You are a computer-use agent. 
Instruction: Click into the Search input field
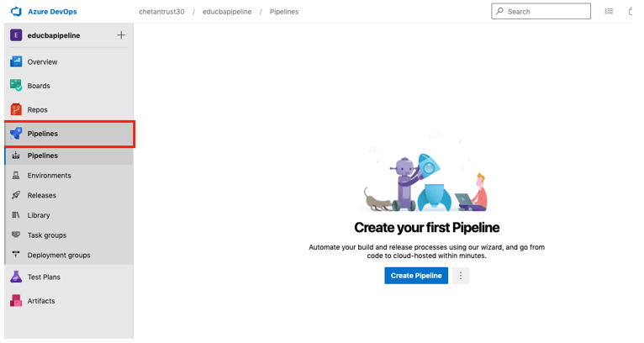click(546, 12)
